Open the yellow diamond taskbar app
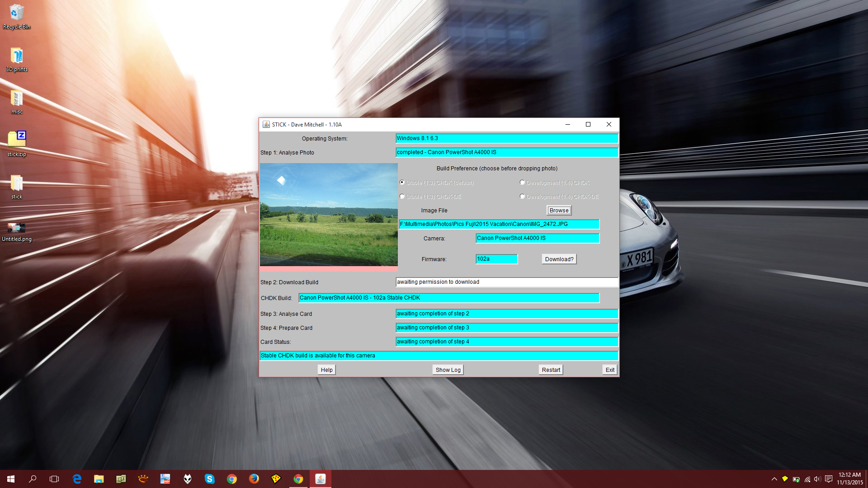The image size is (868, 488). (276, 479)
